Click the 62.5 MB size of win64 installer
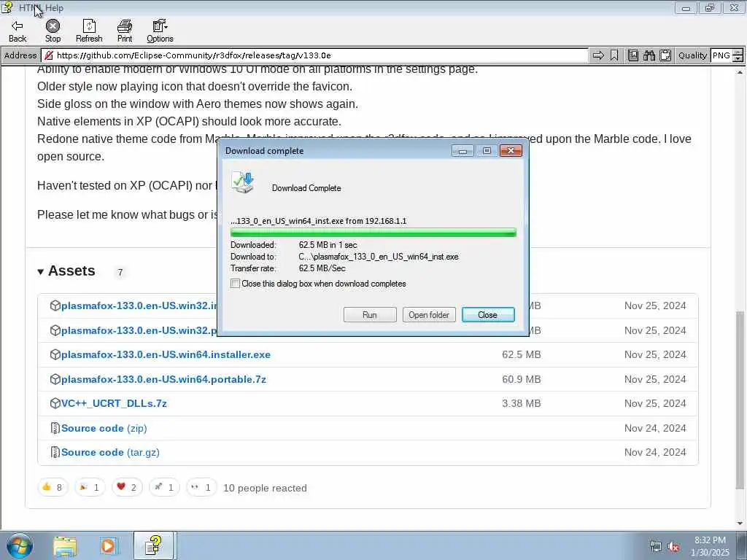Viewport: 747px width, 560px height. click(x=521, y=355)
